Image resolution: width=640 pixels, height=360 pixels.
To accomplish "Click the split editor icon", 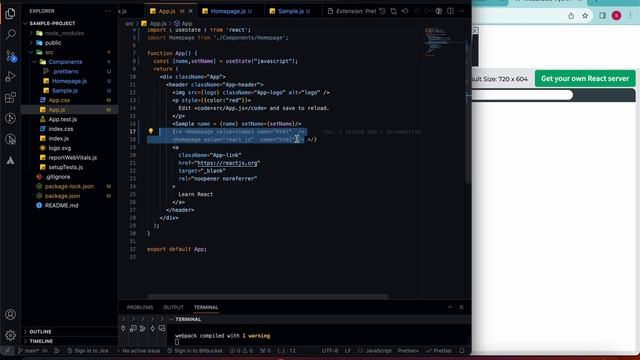I will click(x=450, y=11).
